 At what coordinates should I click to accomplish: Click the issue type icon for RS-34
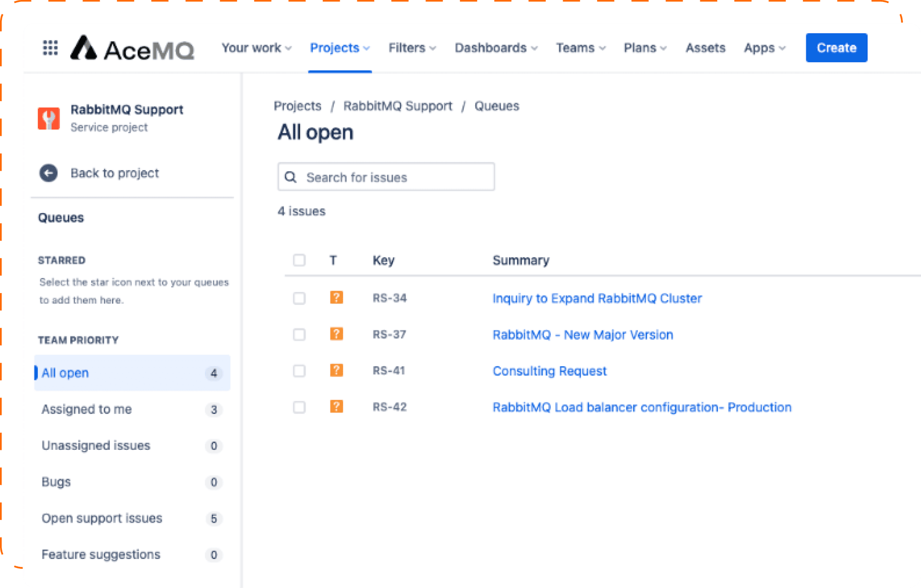[x=336, y=298]
